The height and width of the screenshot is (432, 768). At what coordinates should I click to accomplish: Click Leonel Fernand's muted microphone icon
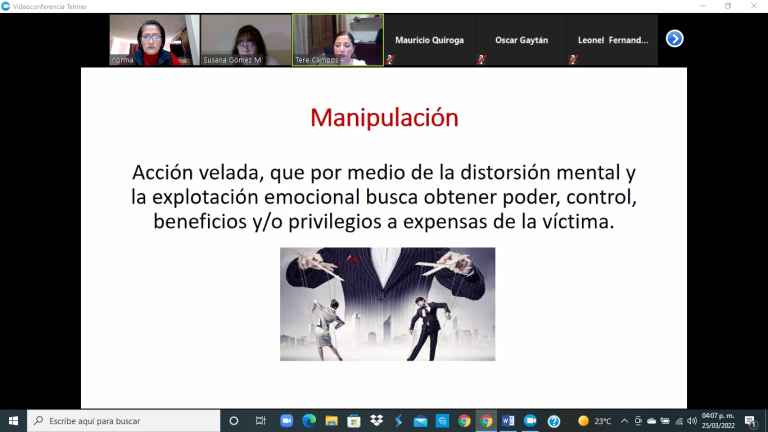point(572,59)
